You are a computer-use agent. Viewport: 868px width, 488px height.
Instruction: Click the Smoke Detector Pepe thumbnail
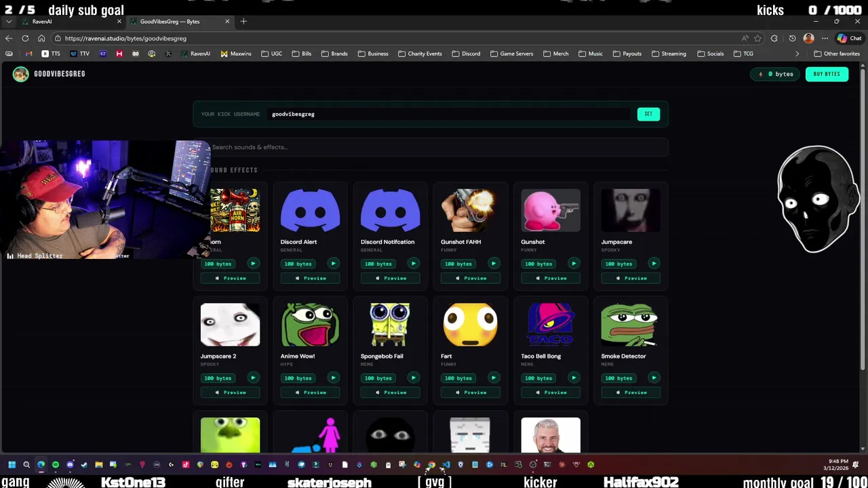pyautogui.click(x=631, y=325)
